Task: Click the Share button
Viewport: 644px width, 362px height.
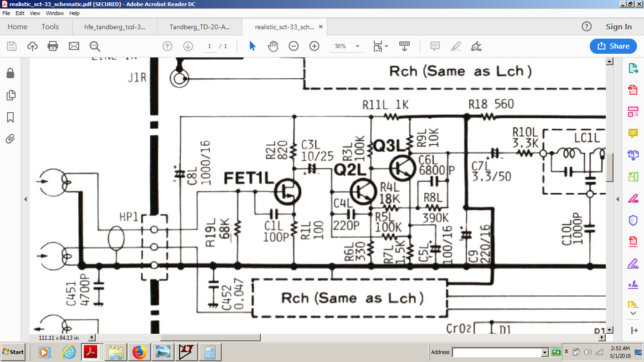Action: (613, 46)
